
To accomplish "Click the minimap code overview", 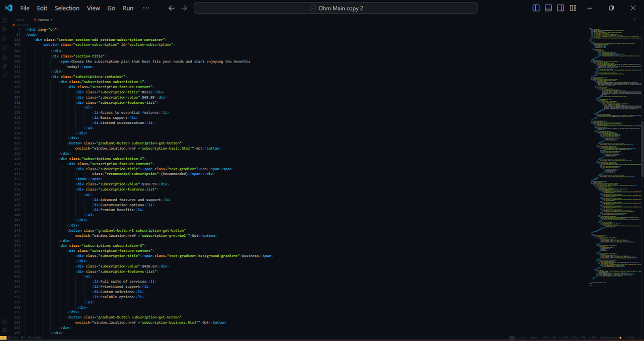I will [x=615, y=151].
